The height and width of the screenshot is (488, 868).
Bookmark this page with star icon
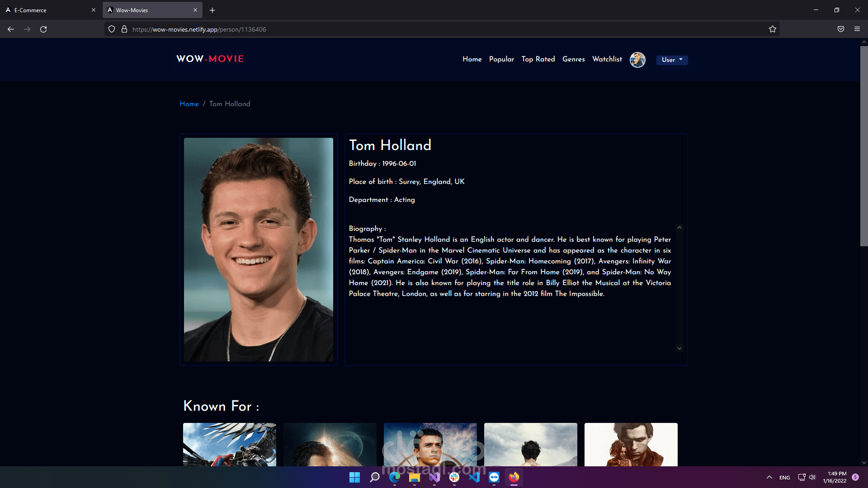(x=773, y=29)
